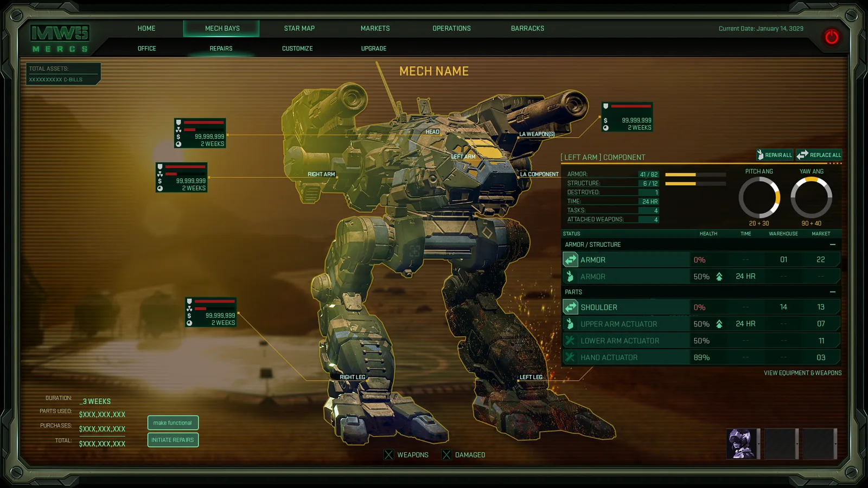
Task: Select the HAND ACTUATOR row name
Action: coord(609,358)
